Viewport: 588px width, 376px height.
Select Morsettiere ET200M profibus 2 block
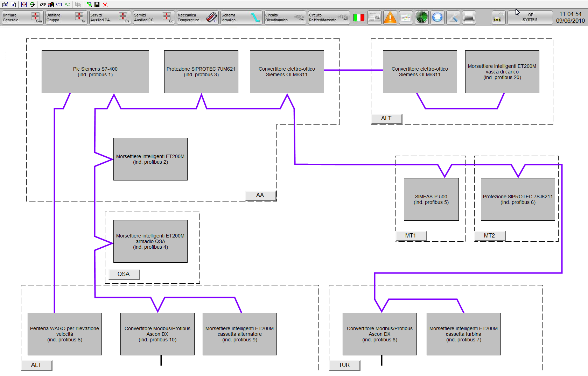[150, 159]
